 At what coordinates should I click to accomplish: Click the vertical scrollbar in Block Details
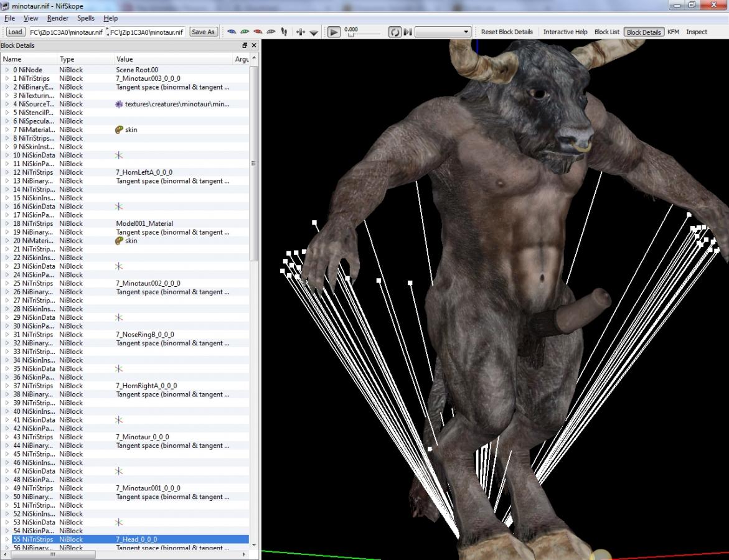click(x=254, y=162)
